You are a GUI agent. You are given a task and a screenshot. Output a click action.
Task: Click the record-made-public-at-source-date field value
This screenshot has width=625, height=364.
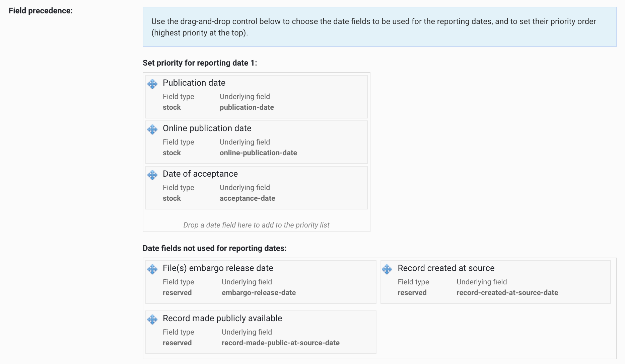281,343
